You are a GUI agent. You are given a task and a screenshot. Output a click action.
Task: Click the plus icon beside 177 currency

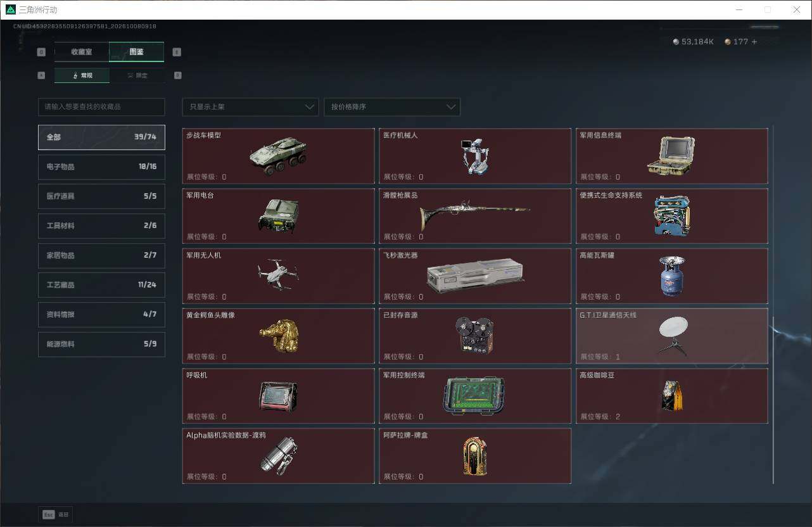(754, 42)
